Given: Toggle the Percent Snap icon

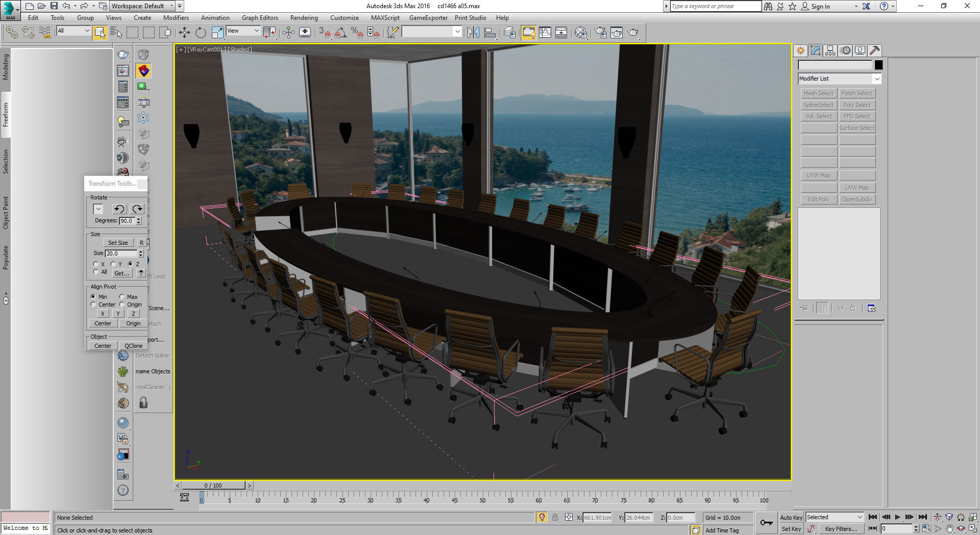Looking at the screenshot, I should (357, 33).
